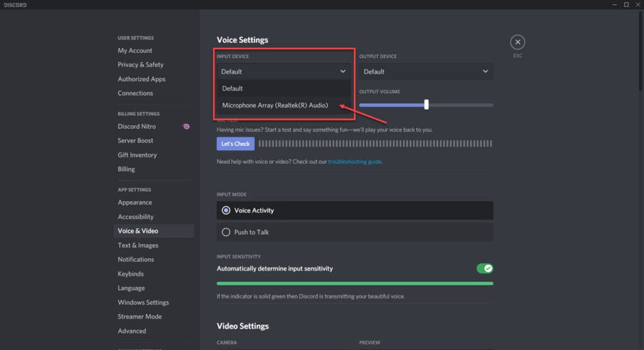Minimize the Discord window

click(614, 4)
